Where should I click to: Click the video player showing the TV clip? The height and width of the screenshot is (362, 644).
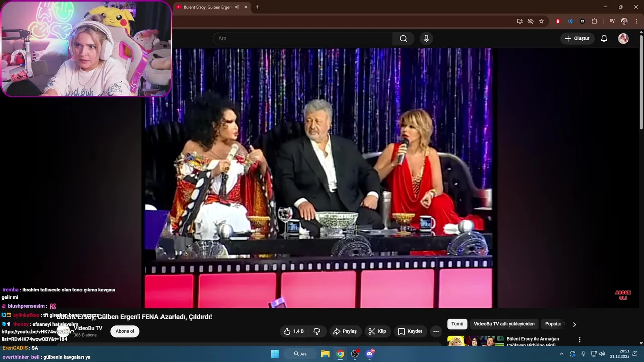pos(318,178)
